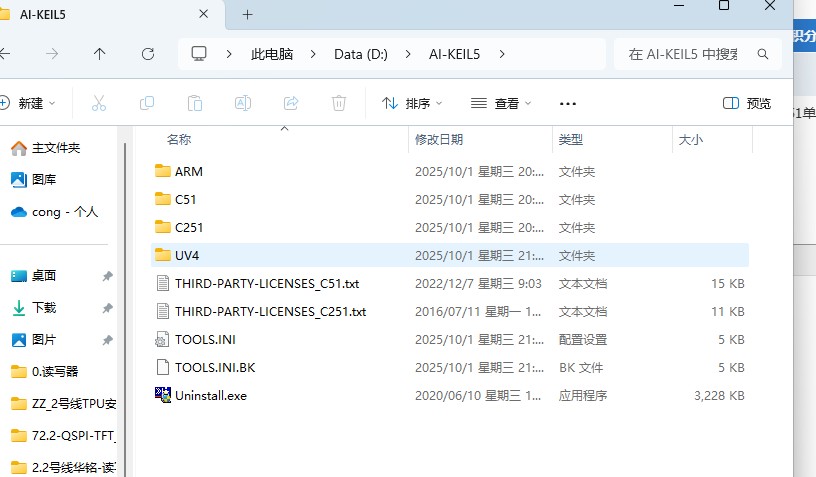
Task: Click the Delete trash can icon
Action: click(x=339, y=103)
